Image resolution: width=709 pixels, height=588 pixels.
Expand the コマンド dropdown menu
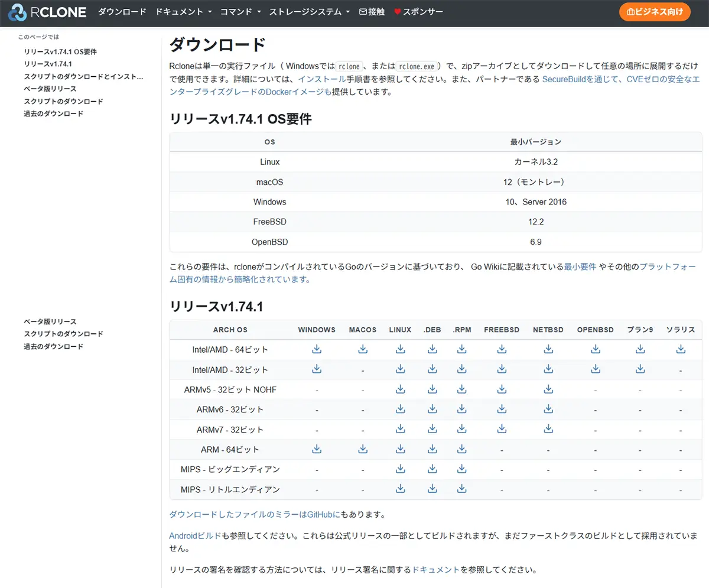click(240, 11)
